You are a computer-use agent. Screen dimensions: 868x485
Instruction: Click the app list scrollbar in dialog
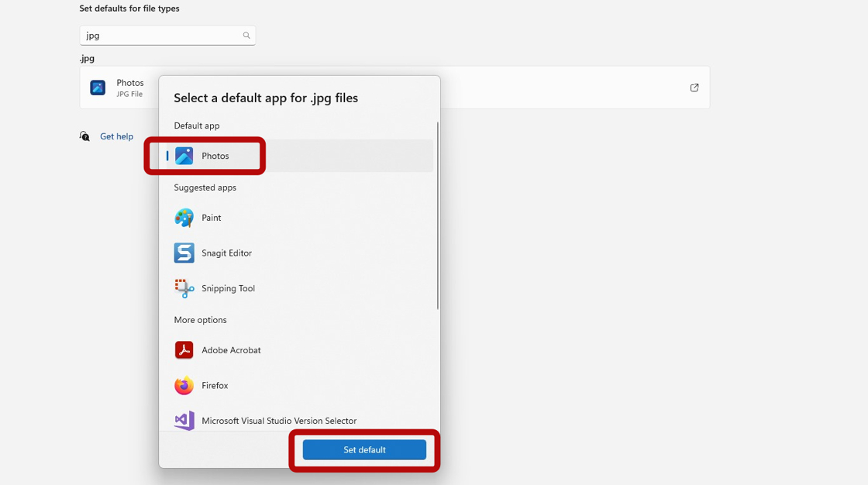tap(438, 215)
